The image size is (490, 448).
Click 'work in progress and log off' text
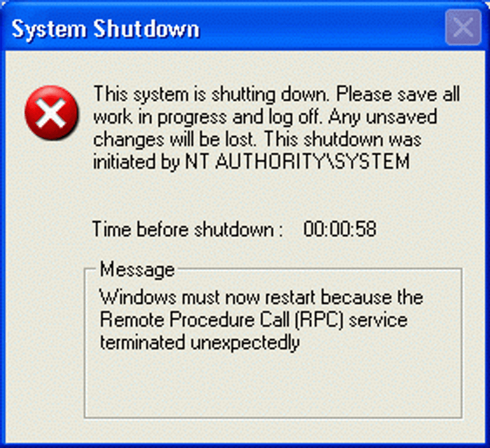click(x=207, y=117)
